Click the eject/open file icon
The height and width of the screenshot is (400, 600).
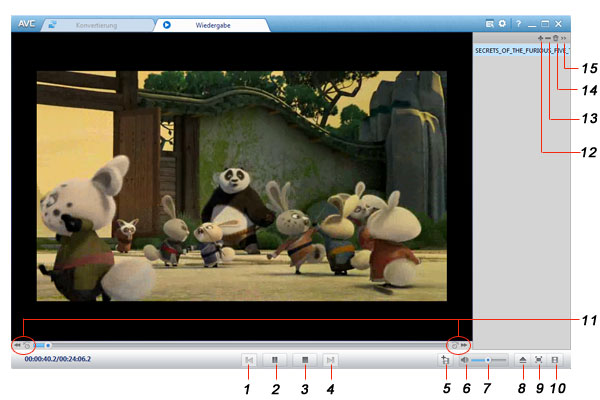(523, 360)
